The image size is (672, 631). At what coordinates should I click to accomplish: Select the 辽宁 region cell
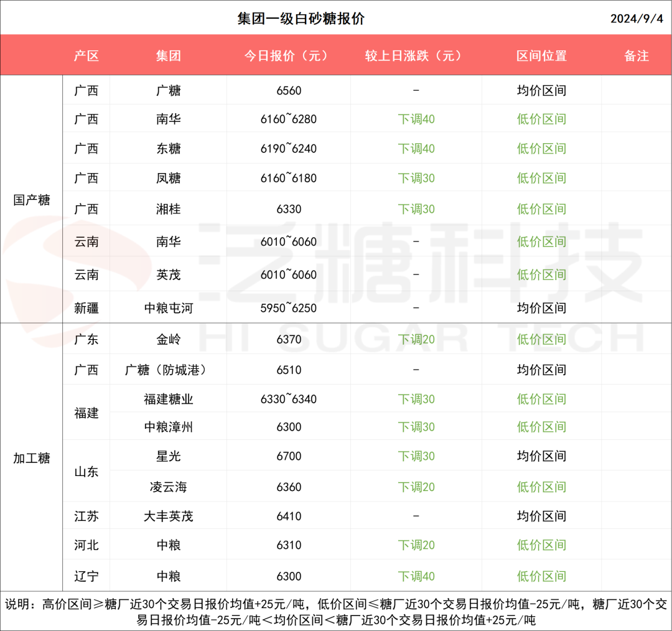click(86, 576)
